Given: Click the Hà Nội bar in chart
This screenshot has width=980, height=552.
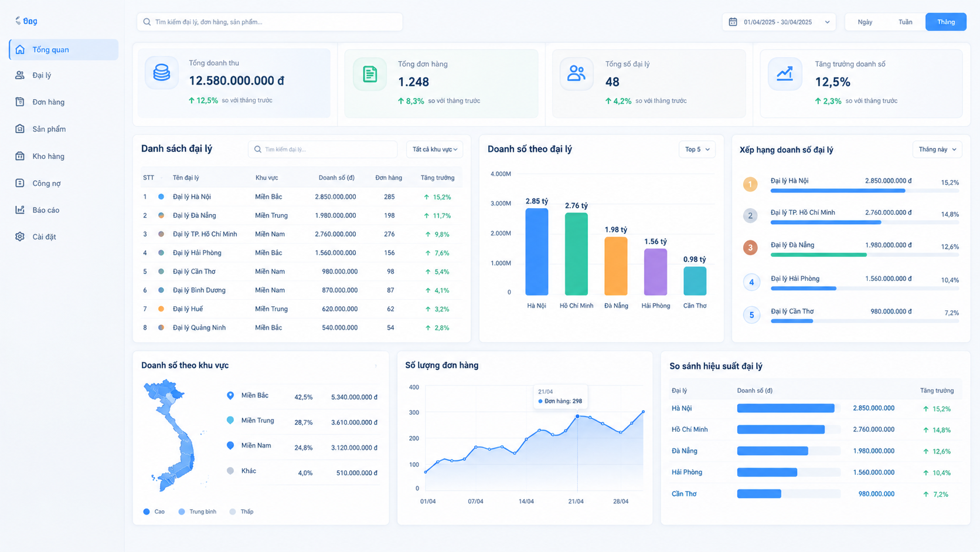Looking at the screenshot, I should coord(537,252).
